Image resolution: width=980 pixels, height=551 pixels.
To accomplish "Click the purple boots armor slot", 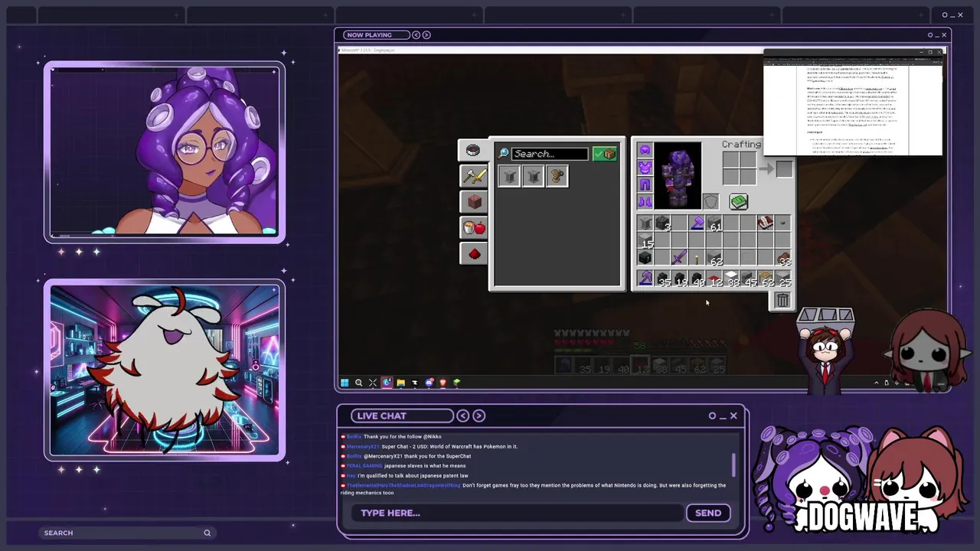I will (x=645, y=201).
